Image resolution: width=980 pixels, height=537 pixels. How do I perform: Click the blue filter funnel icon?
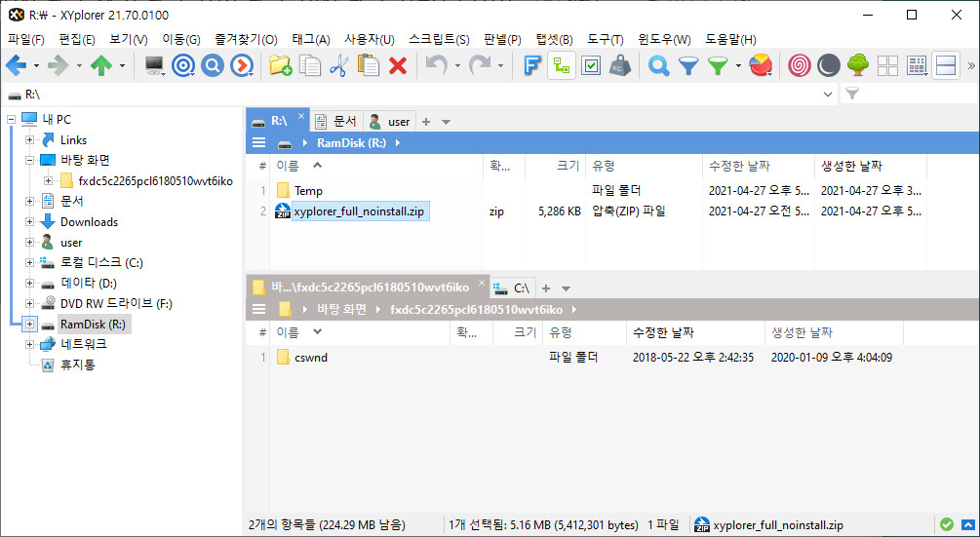[x=688, y=65]
